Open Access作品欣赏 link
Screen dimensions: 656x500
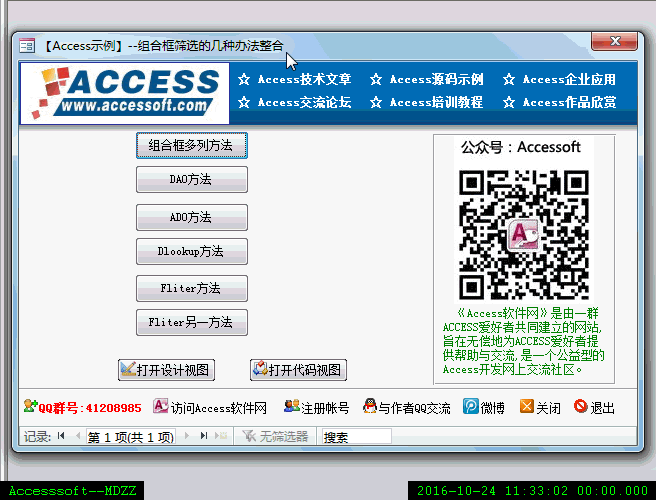(569, 102)
